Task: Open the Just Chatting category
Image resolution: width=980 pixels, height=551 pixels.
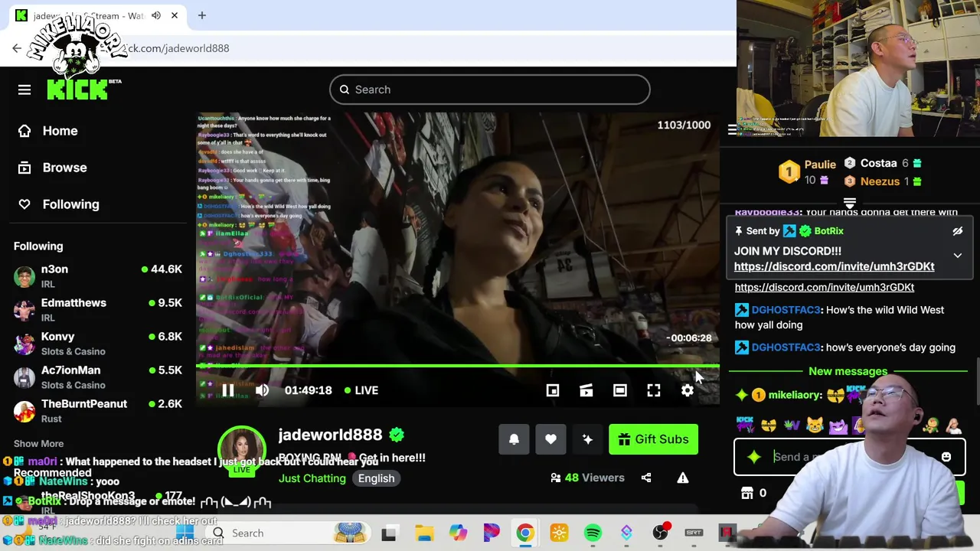Action: pos(312,478)
